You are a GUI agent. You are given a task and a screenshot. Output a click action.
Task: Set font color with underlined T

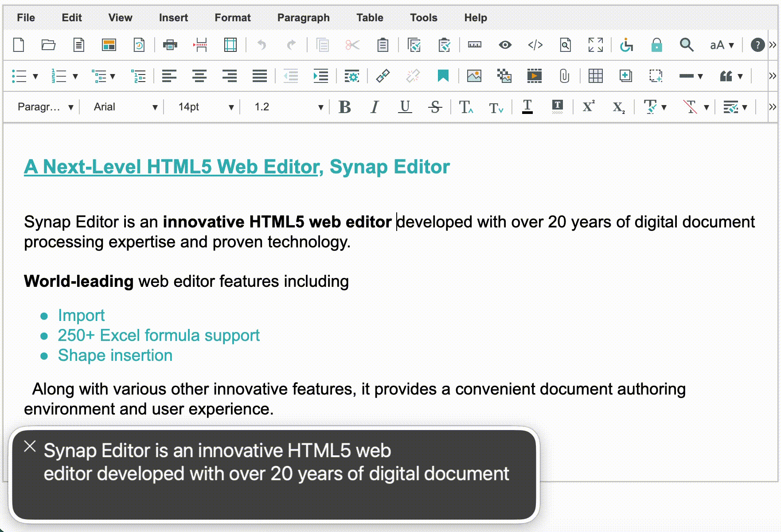coord(527,107)
